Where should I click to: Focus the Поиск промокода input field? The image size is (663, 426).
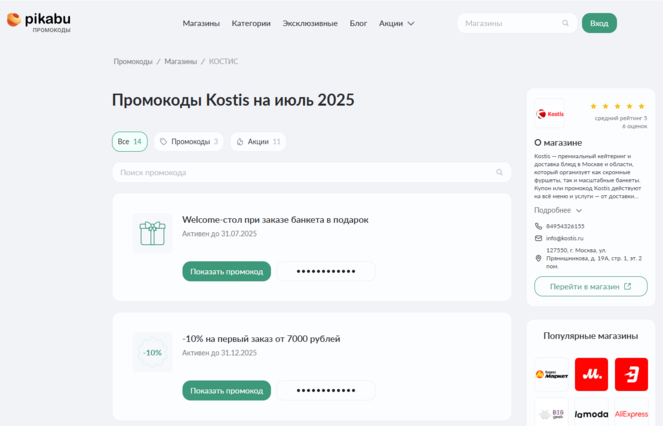pos(312,173)
